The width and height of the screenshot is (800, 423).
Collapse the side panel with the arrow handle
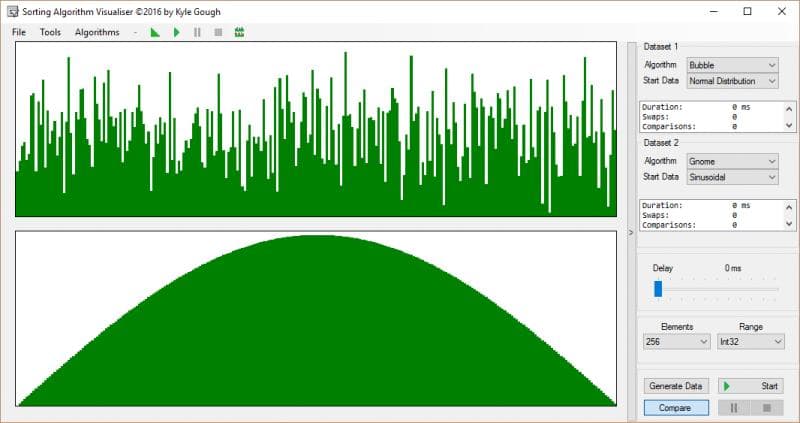pyautogui.click(x=630, y=232)
